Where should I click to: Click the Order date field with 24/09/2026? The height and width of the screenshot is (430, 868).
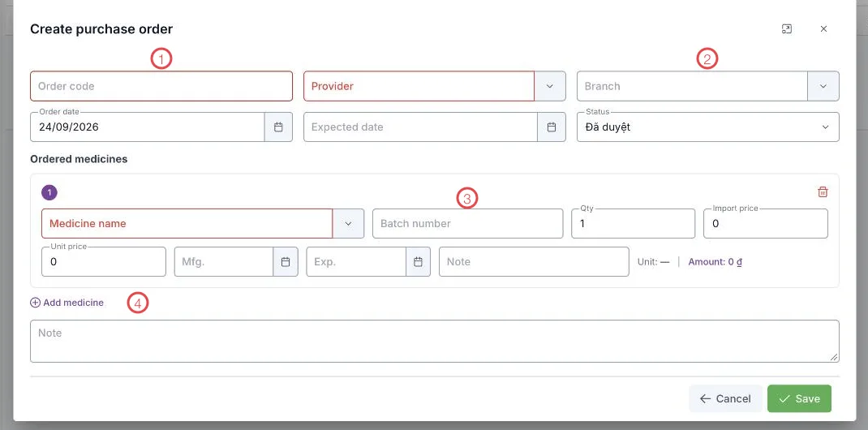coord(148,127)
